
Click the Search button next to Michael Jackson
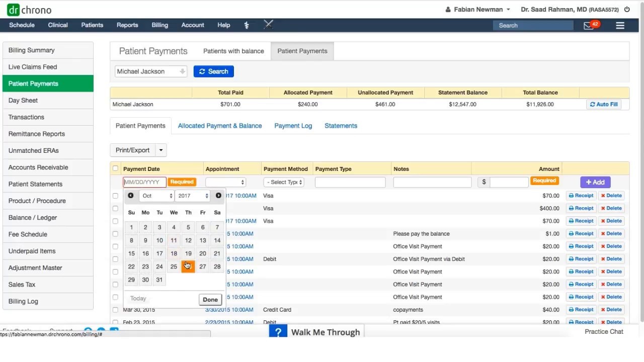coord(213,71)
